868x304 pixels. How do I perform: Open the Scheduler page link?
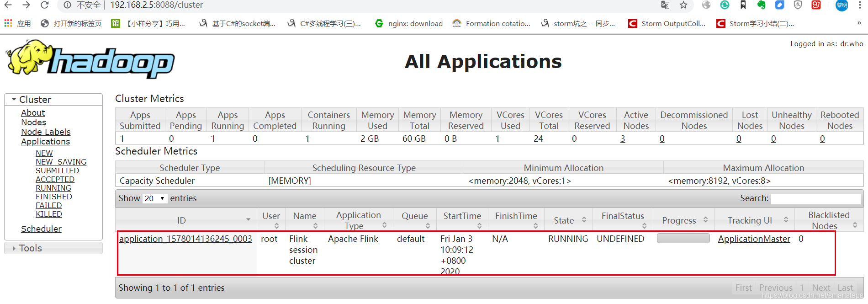[x=41, y=229]
